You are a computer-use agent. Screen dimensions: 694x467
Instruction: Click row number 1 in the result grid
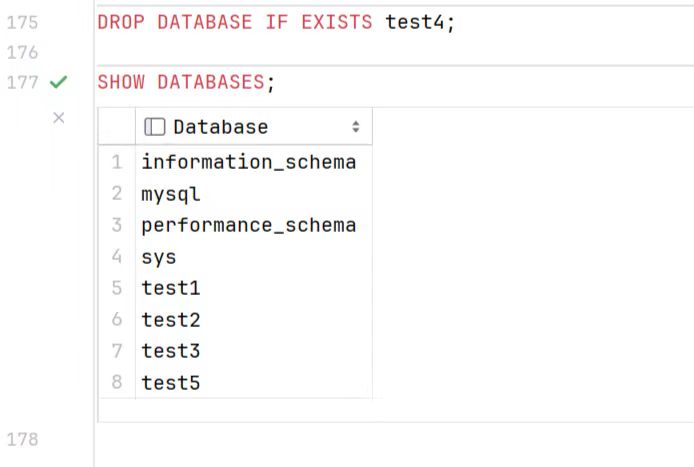point(116,162)
